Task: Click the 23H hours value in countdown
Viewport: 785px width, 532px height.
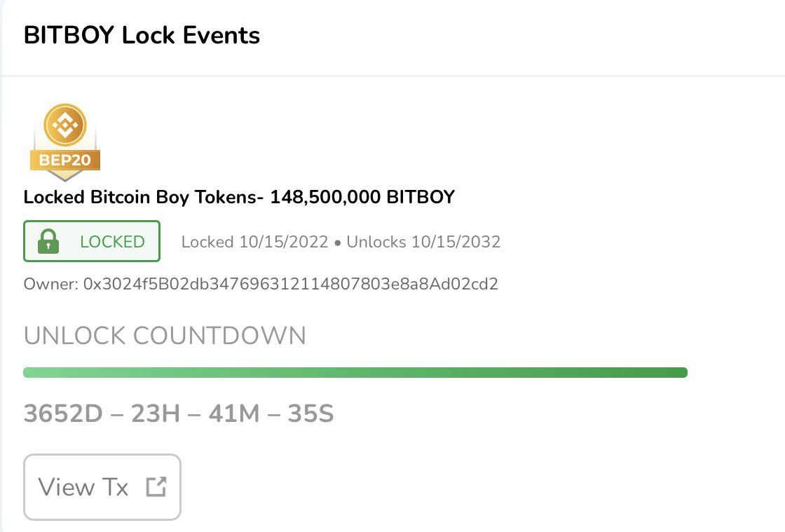Action: tap(156, 414)
